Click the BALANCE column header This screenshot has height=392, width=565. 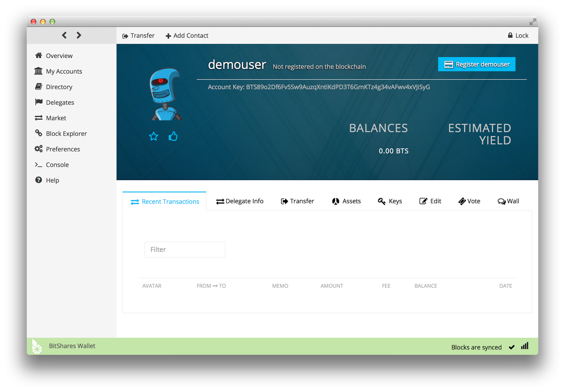click(x=426, y=286)
